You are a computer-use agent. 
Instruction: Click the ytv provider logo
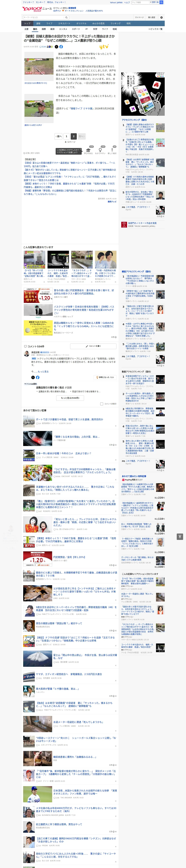[x=104, y=47]
